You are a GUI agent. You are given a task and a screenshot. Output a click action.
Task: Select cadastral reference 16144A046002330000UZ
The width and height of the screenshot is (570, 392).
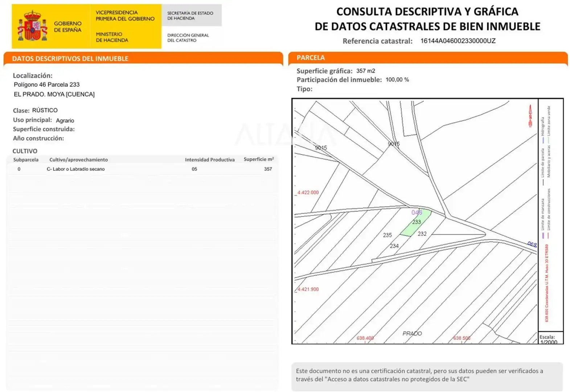(458, 41)
